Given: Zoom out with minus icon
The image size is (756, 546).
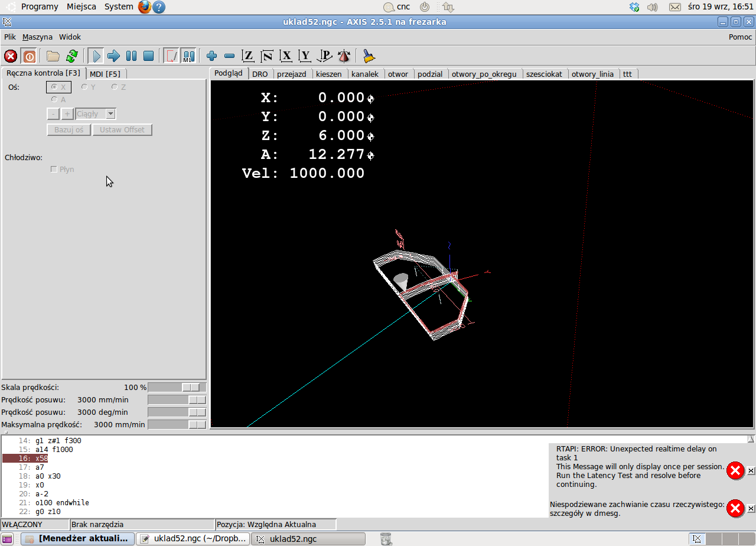Looking at the screenshot, I should point(230,56).
